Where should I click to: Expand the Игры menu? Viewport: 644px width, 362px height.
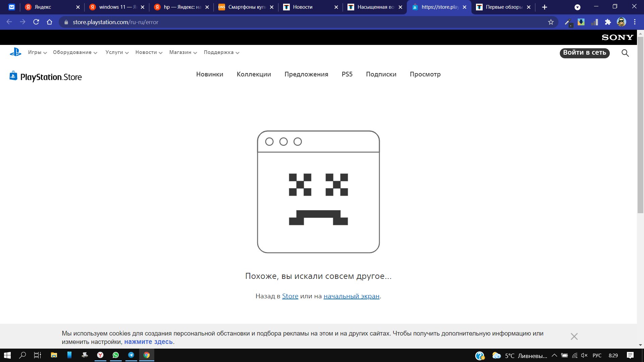(37, 52)
